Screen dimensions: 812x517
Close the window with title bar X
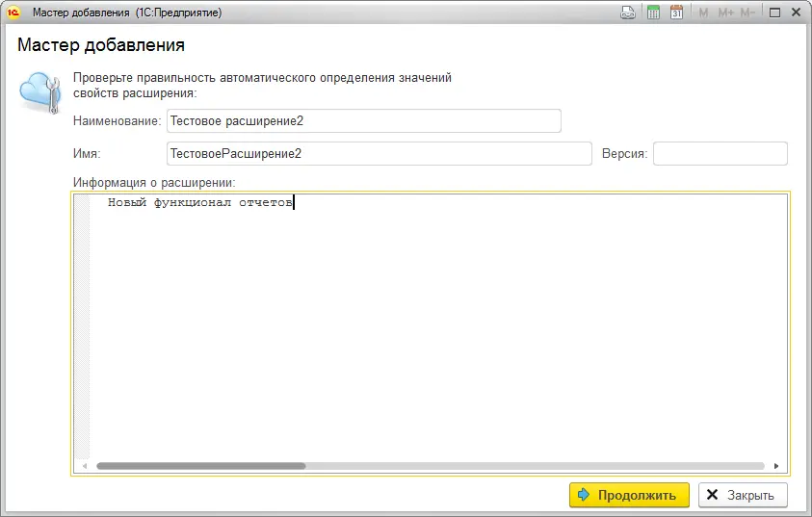(x=797, y=13)
